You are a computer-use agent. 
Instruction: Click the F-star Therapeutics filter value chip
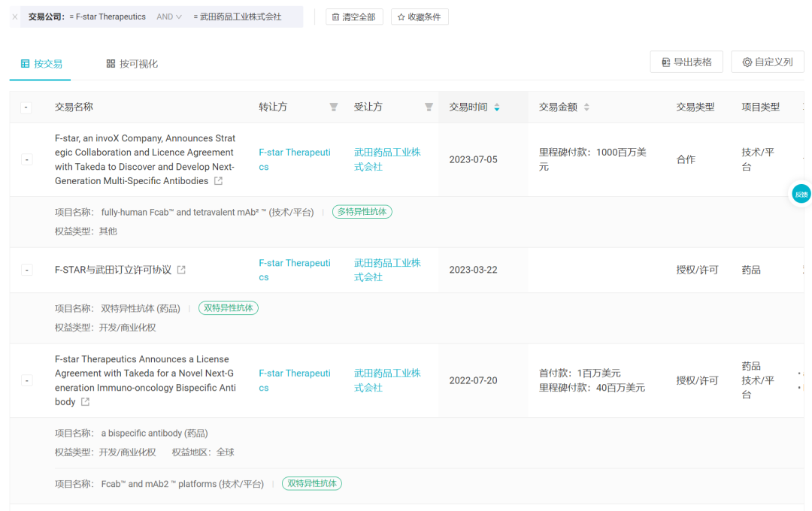coord(108,17)
